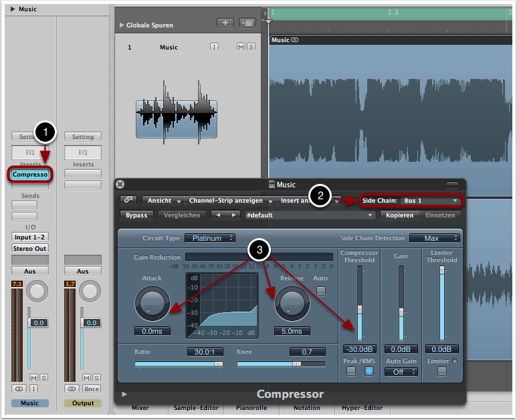Viewport: 517px width, 420px height.
Task: Open the Side Chain Bus 1 dropdown
Action: coord(431,201)
